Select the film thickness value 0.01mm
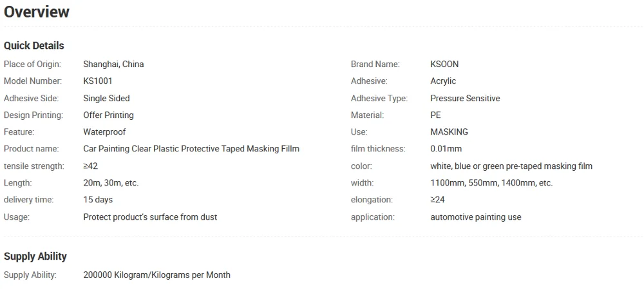 pos(446,149)
